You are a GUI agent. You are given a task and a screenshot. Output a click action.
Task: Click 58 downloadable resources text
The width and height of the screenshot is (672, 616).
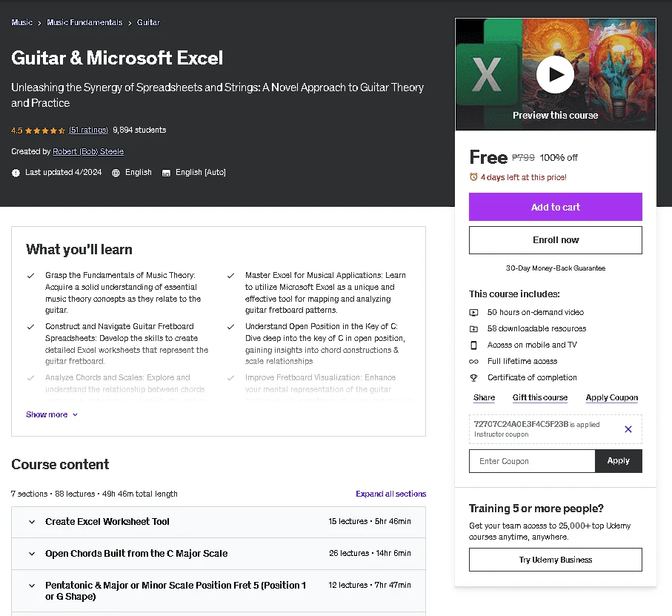point(536,329)
